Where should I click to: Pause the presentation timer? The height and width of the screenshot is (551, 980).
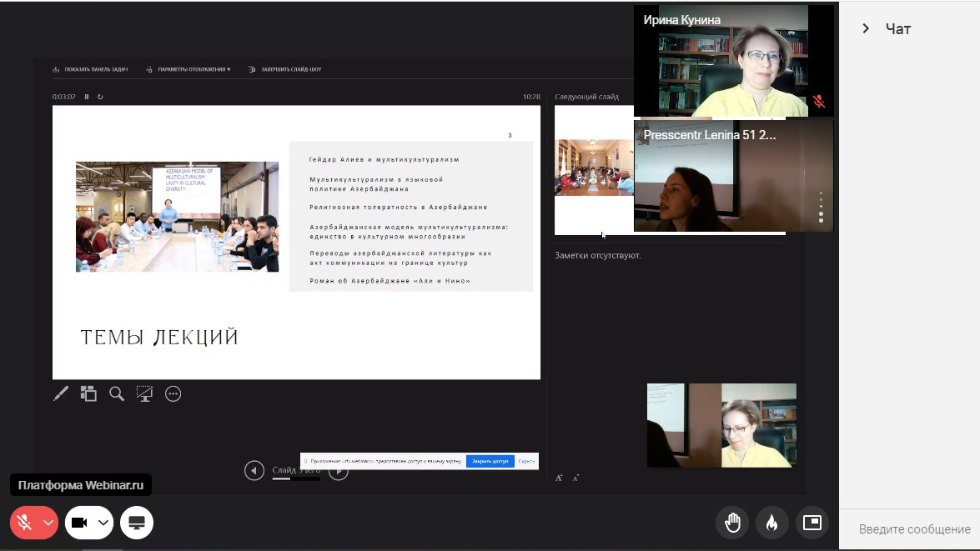point(87,97)
